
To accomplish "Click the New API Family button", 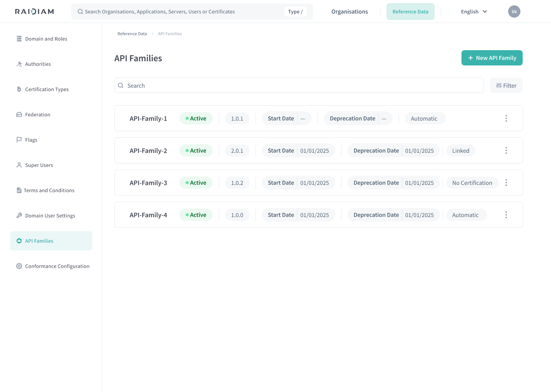I will pos(492,58).
